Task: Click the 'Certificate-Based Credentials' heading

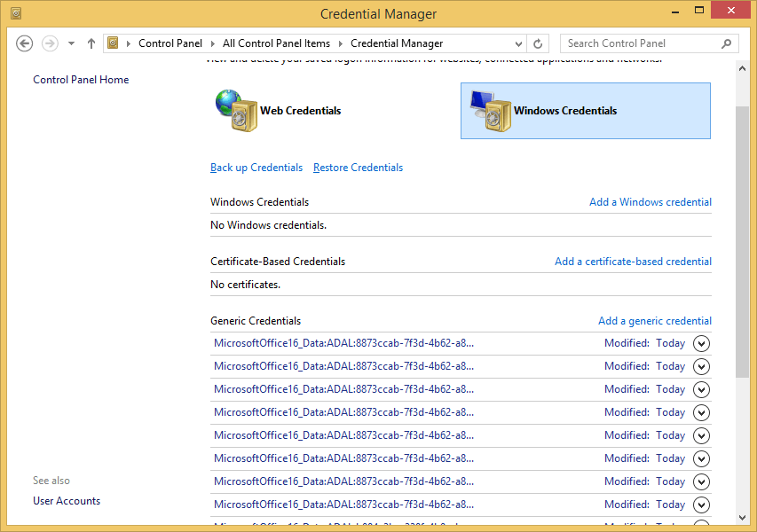Action: (278, 262)
